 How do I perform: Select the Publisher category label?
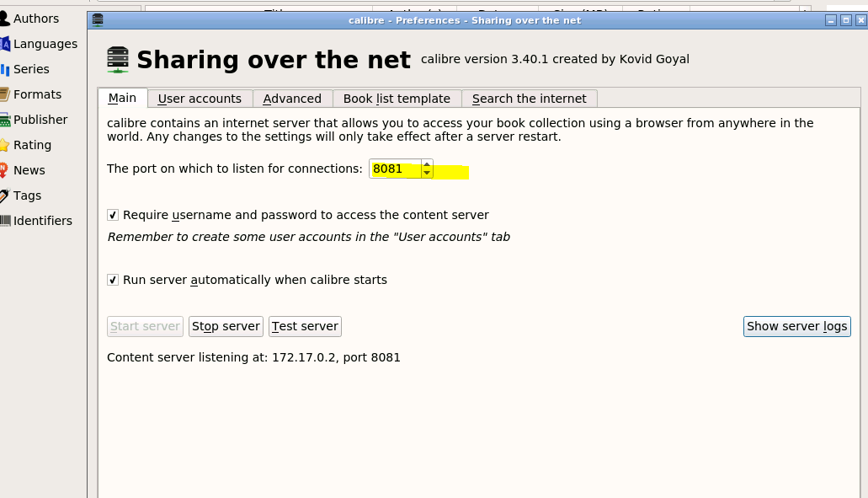40,120
